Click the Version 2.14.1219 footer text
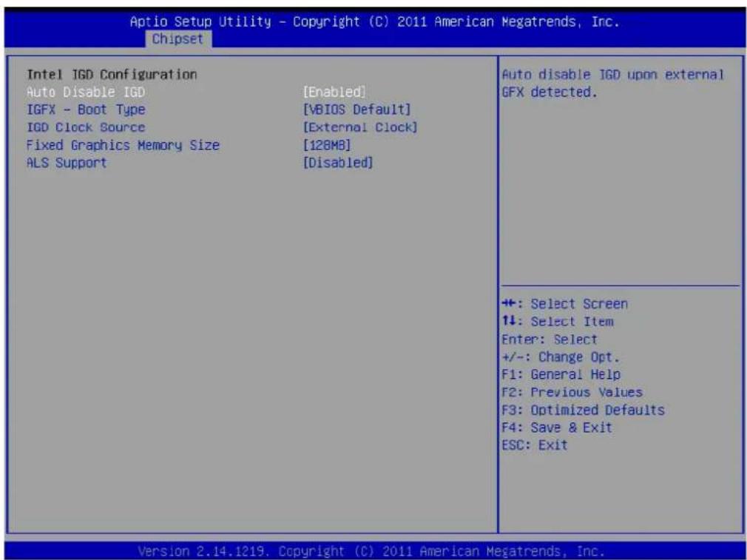 click(x=371, y=550)
